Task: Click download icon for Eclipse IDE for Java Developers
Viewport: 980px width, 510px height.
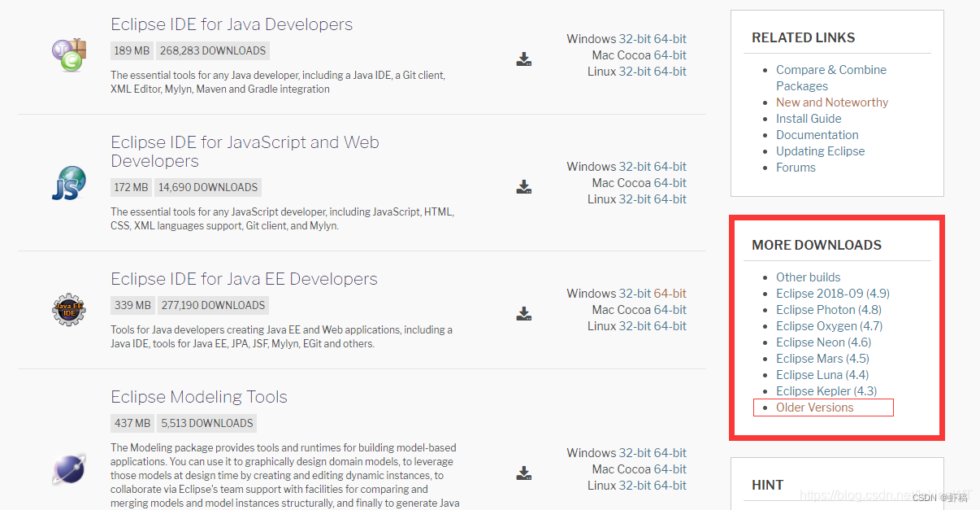Action: click(x=524, y=59)
